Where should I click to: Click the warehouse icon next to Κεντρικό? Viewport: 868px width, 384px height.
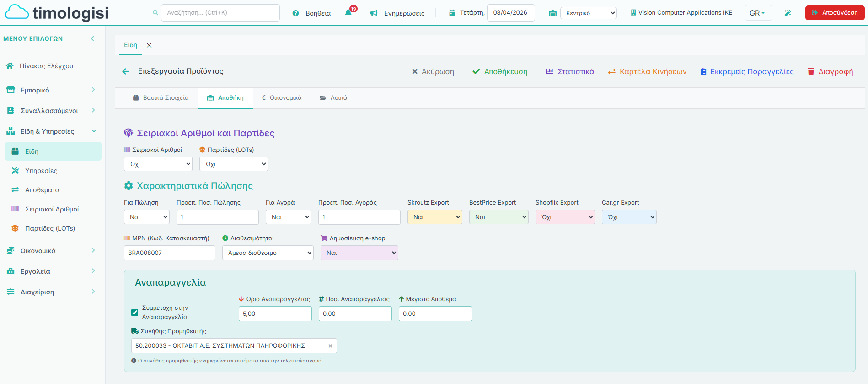click(552, 13)
